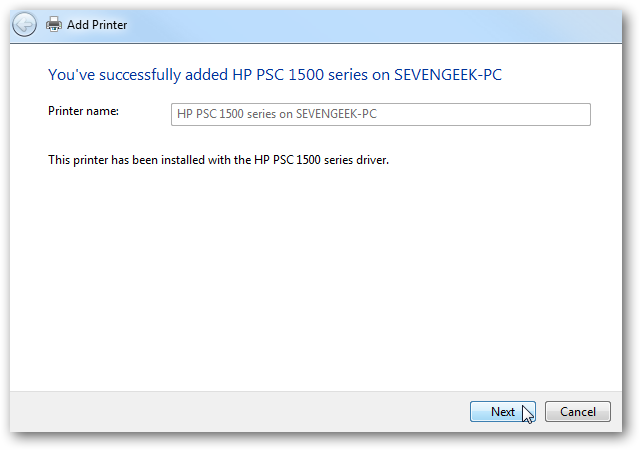Select the 'Printer name:' label
The image size is (640, 450).
pyautogui.click(x=83, y=111)
